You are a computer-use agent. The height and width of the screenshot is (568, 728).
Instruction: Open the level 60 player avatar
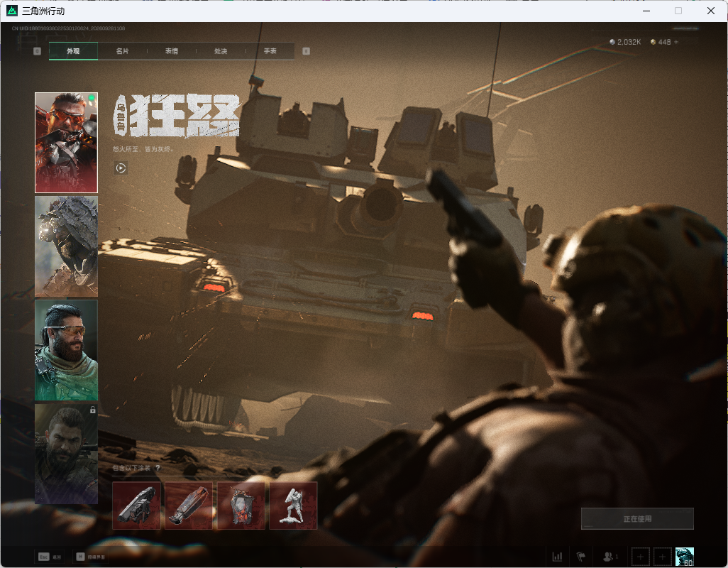[684, 557]
